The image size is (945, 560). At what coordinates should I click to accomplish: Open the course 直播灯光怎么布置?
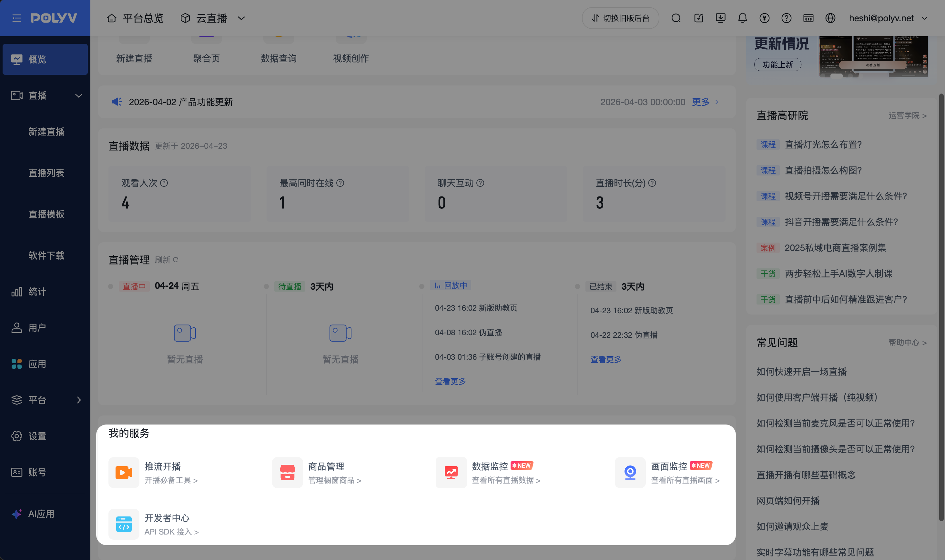coord(823,145)
